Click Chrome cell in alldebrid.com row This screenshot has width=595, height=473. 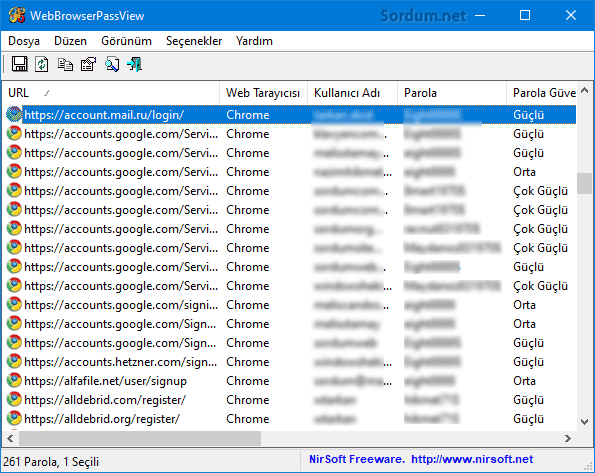(x=248, y=399)
